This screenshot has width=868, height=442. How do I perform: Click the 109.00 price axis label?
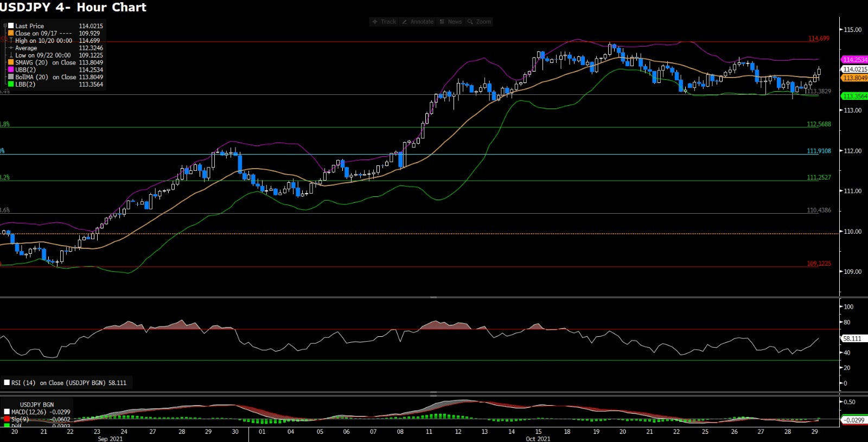coord(852,272)
